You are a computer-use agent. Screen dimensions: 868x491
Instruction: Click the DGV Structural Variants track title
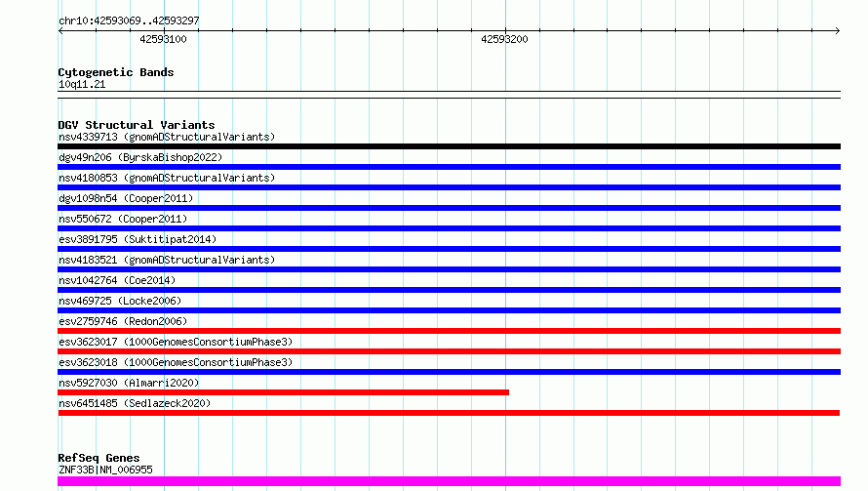(137, 125)
